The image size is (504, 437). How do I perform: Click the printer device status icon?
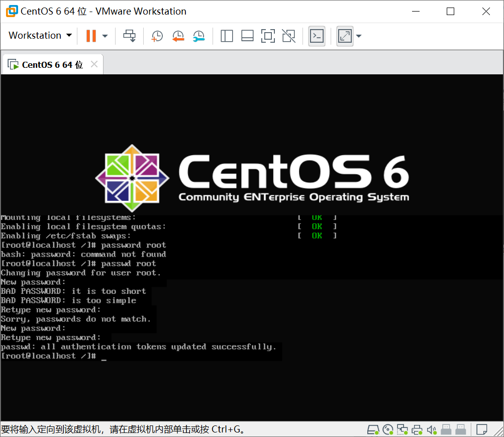point(417,429)
